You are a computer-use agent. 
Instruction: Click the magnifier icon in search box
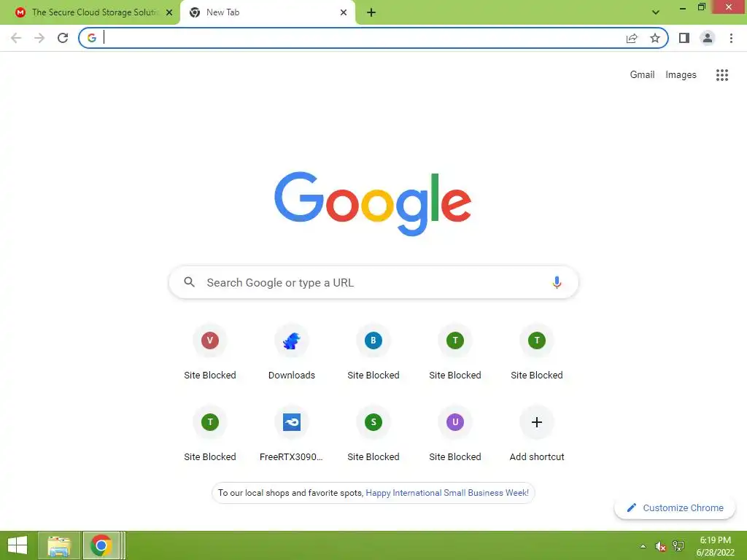pos(189,282)
